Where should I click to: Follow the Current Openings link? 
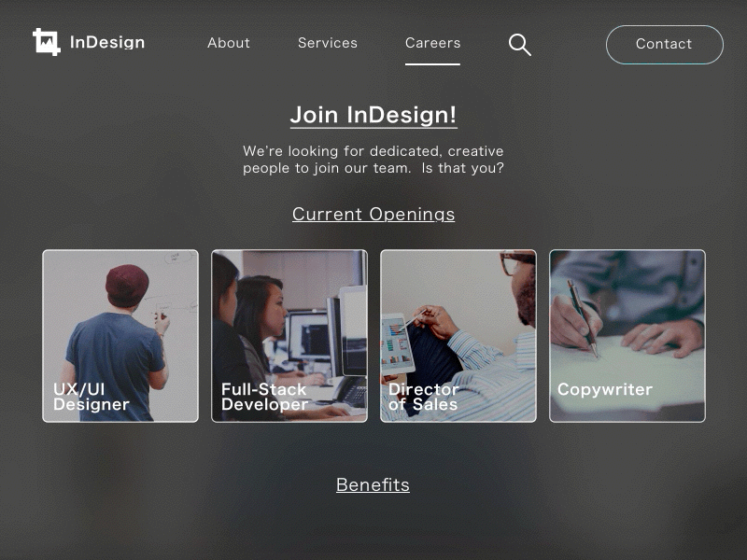point(373,215)
